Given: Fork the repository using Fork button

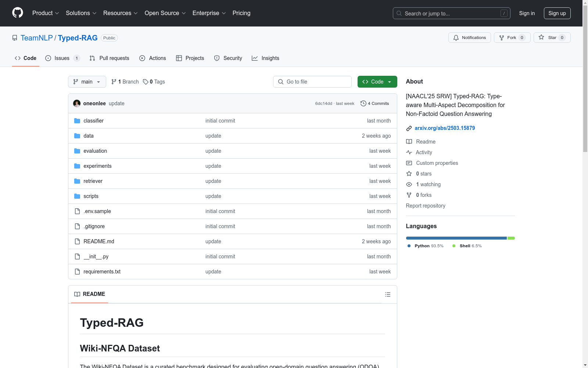Looking at the screenshot, I should click(x=512, y=38).
